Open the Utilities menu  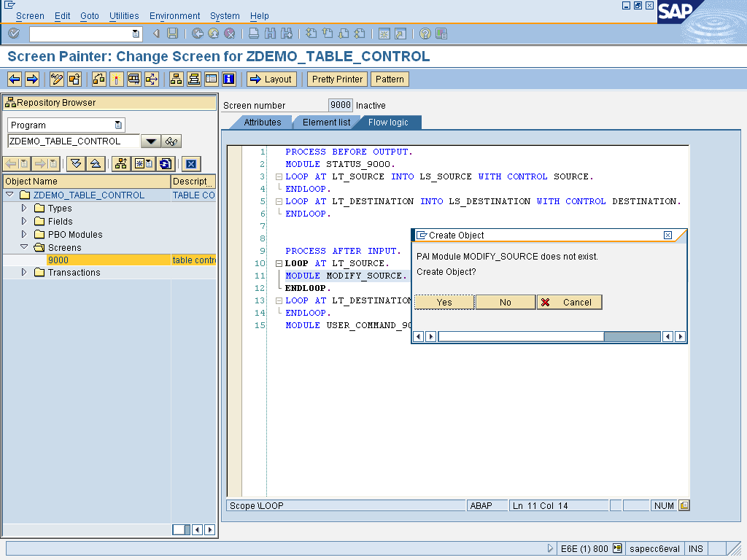point(124,15)
